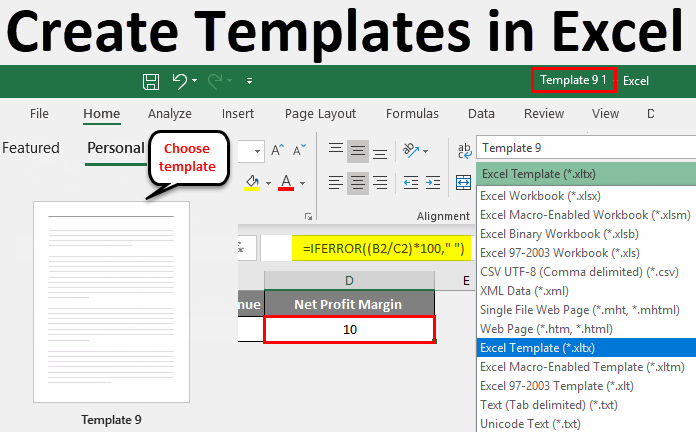The image size is (696, 432).
Task: Click the Increase Font Size icon
Action: coord(277,150)
